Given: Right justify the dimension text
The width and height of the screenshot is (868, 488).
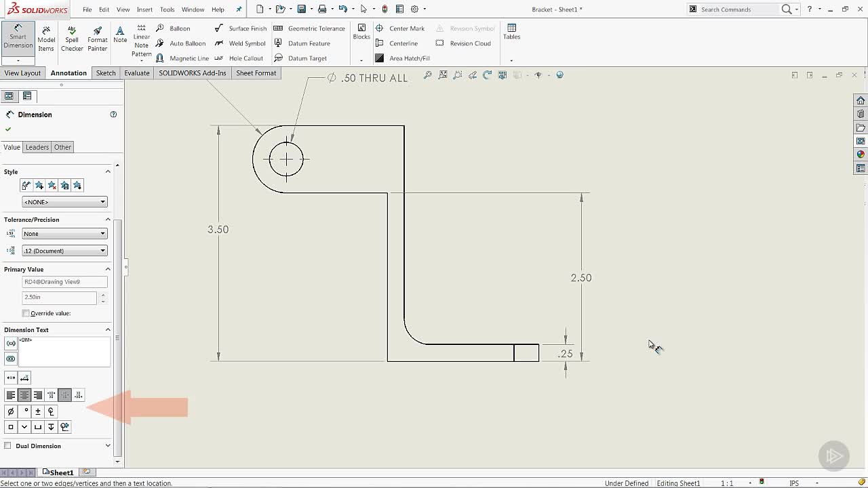Looking at the screenshot, I should point(38,395).
